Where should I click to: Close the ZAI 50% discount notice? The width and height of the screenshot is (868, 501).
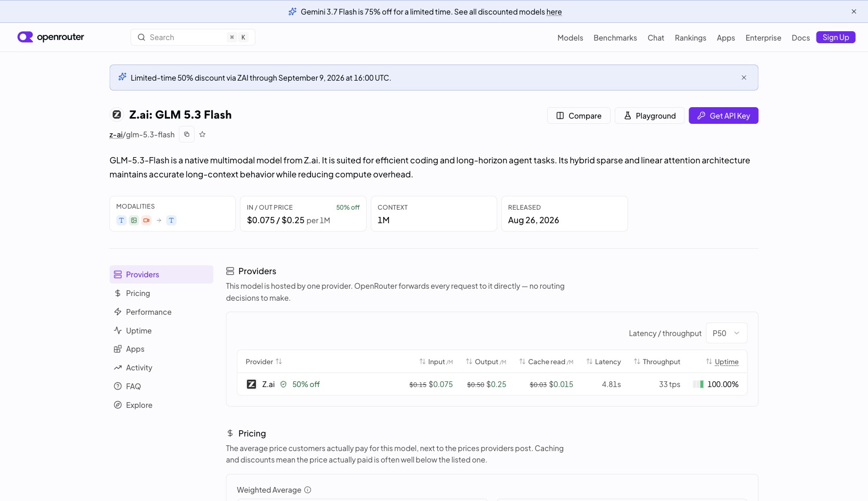744,78
